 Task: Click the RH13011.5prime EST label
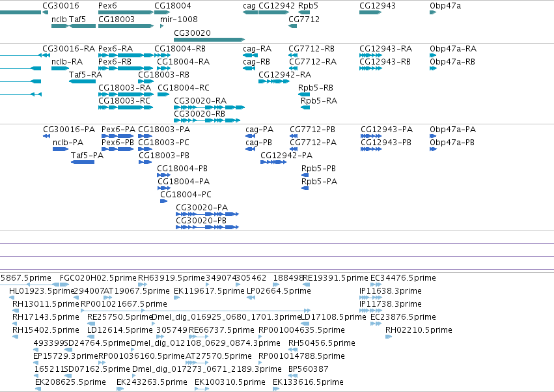click(46, 304)
